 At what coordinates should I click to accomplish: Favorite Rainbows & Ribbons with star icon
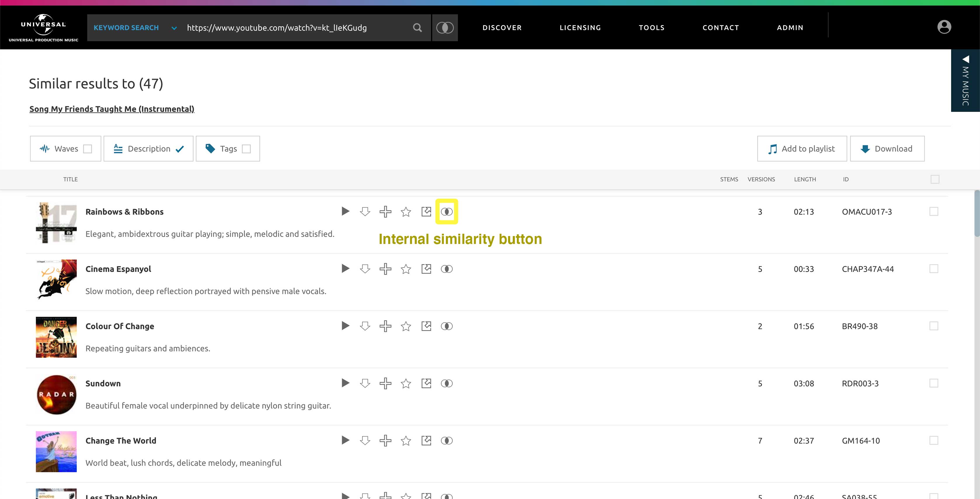pyautogui.click(x=406, y=211)
